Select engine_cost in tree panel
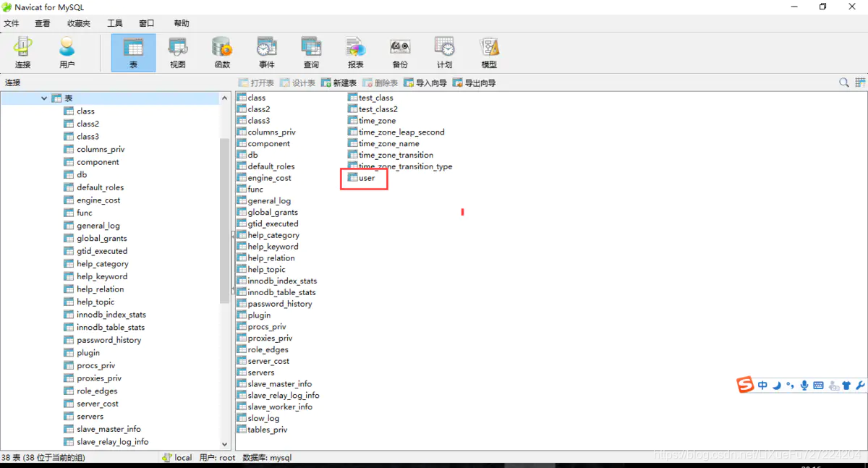This screenshot has height=468, width=868. pyautogui.click(x=92, y=200)
